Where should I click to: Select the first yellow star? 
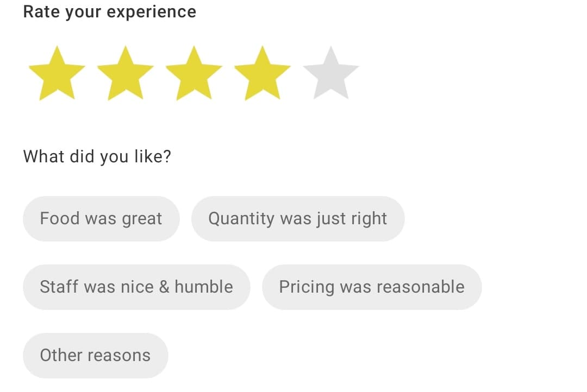(57, 74)
